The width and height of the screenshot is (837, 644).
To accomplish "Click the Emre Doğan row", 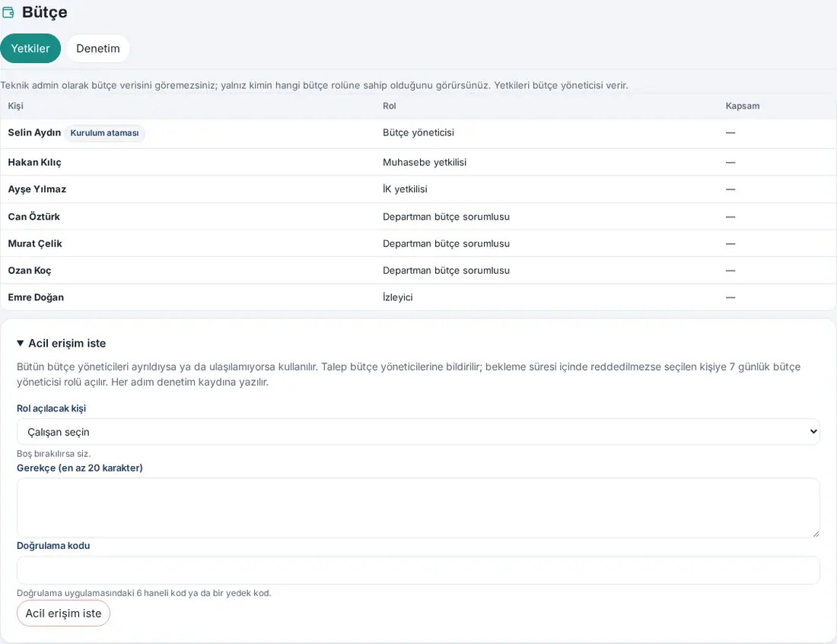I will tap(418, 297).
